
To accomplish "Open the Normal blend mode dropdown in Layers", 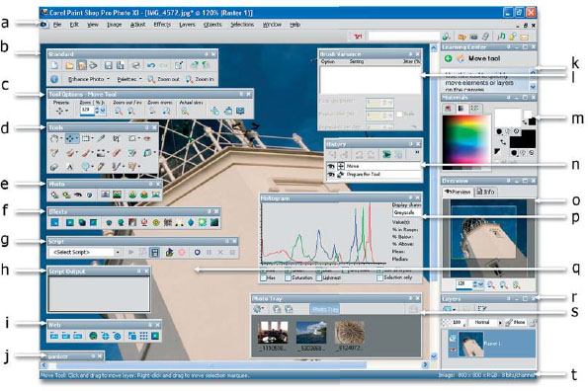I will pos(484,323).
